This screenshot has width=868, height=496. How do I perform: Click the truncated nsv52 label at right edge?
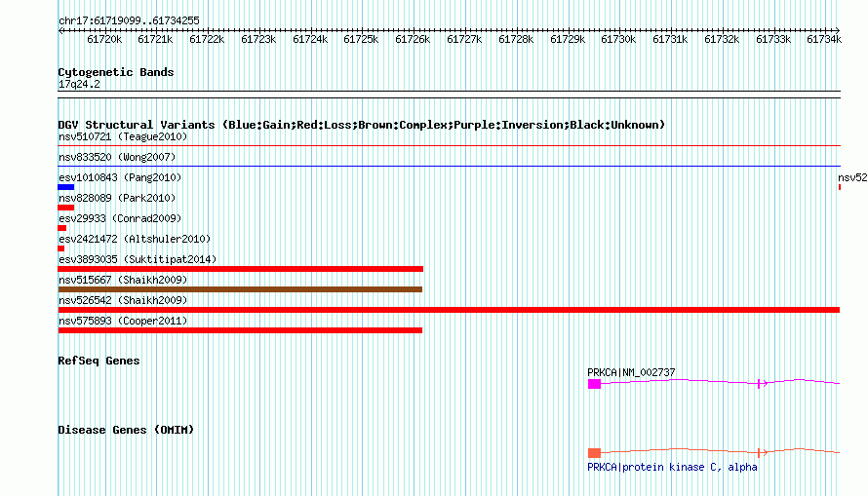(x=852, y=177)
